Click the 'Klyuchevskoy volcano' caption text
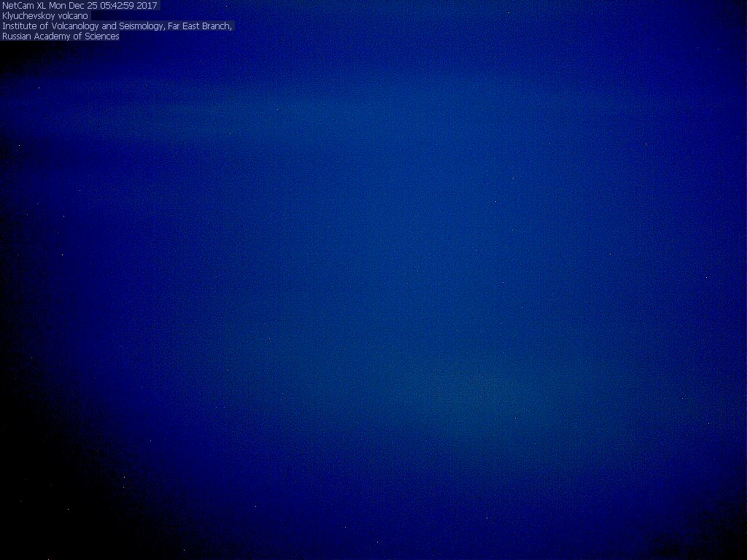The height and width of the screenshot is (560, 747). (45, 16)
